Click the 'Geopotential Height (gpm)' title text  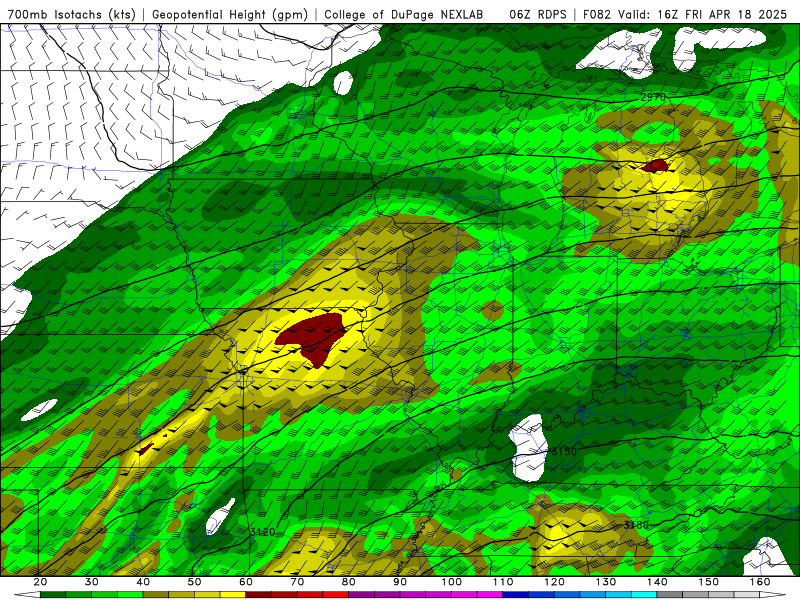pos(230,14)
